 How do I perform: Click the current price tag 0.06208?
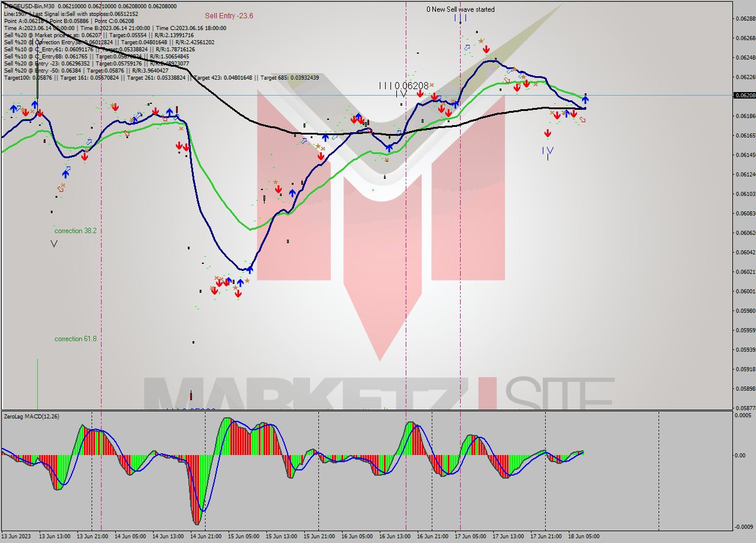pos(744,95)
